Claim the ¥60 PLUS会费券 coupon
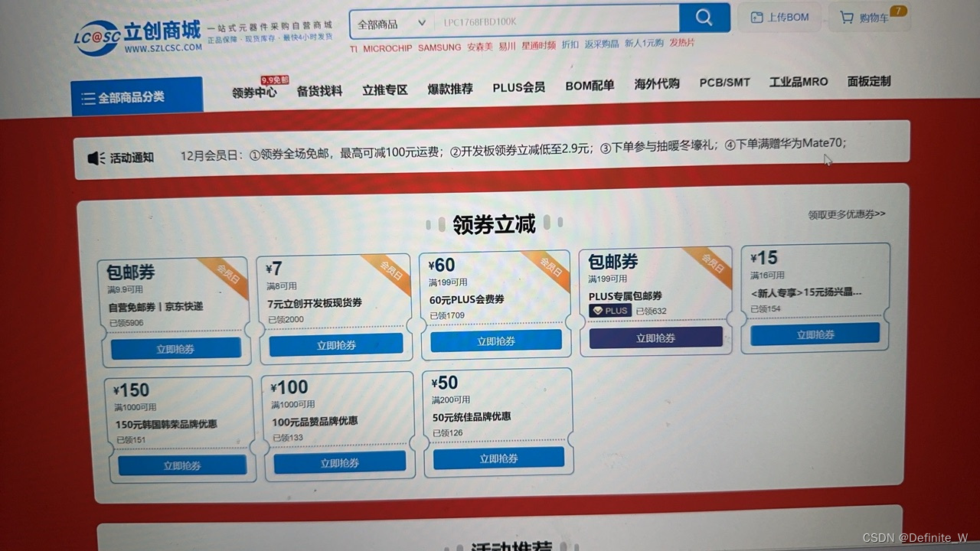980x551 pixels. tap(496, 341)
